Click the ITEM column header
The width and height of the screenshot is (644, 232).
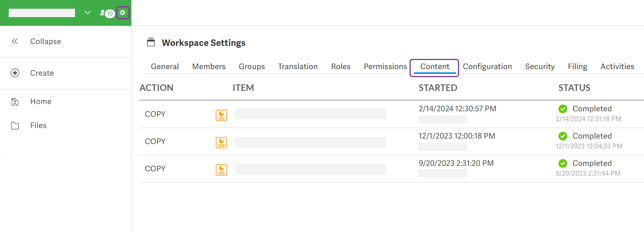(x=243, y=88)
